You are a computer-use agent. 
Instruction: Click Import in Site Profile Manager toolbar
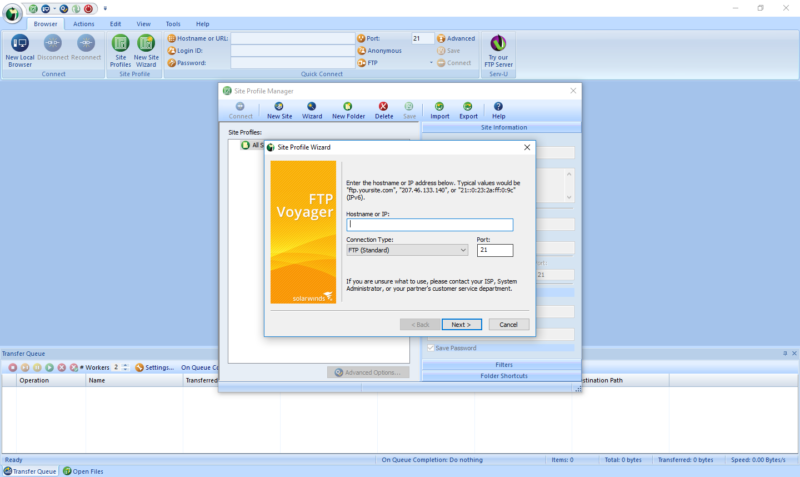pyautogui.click(x=439, y=110)
